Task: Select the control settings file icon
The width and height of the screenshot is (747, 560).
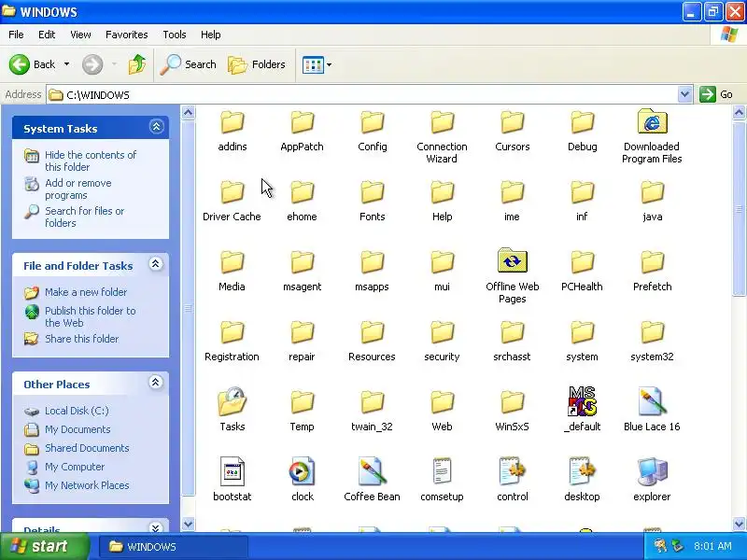Action: pos(512,471)
